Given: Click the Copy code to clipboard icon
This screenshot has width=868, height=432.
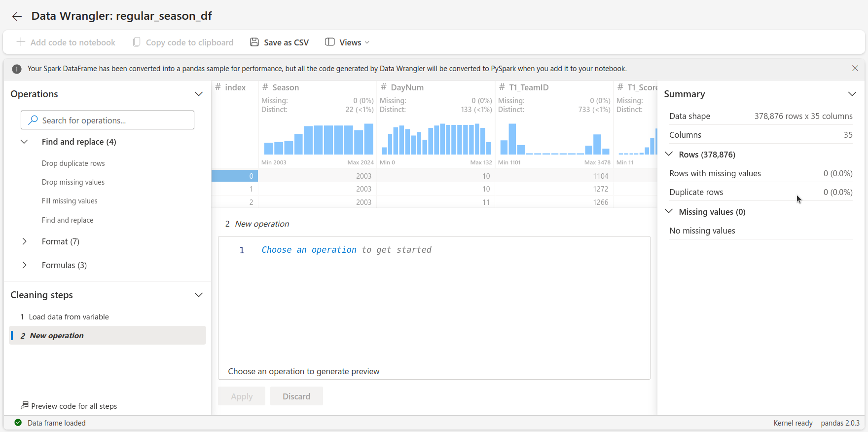Looking at the screenshot, I should click(x=137, y=42).
